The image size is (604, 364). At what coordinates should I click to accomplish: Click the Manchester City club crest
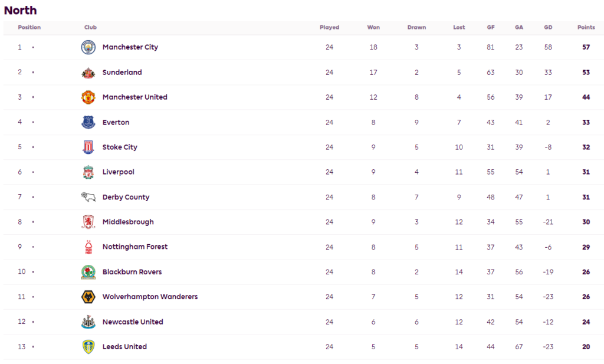(x=88, y=47)
